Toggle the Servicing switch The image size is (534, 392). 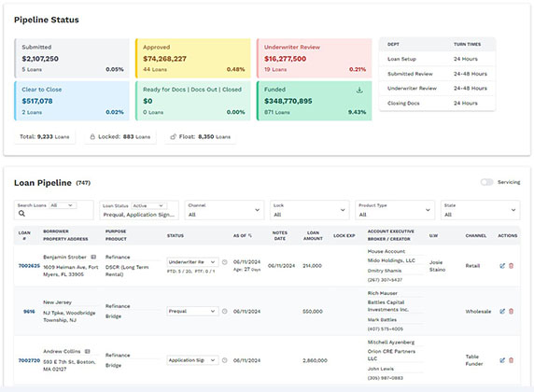tap(486, 182)
